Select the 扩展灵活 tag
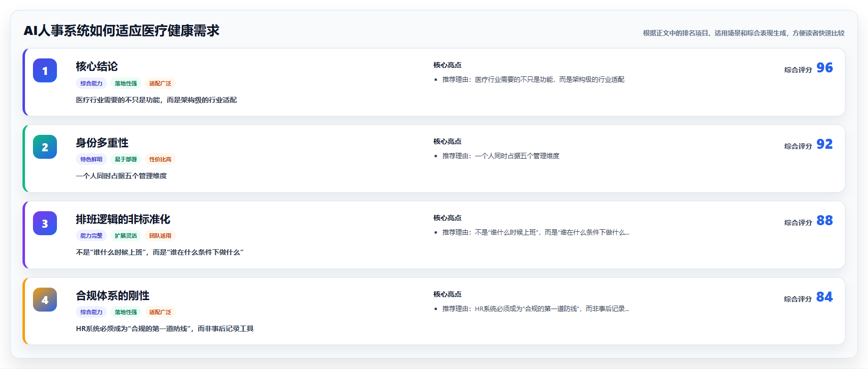The image size is (868, 369). click(126, 236)
